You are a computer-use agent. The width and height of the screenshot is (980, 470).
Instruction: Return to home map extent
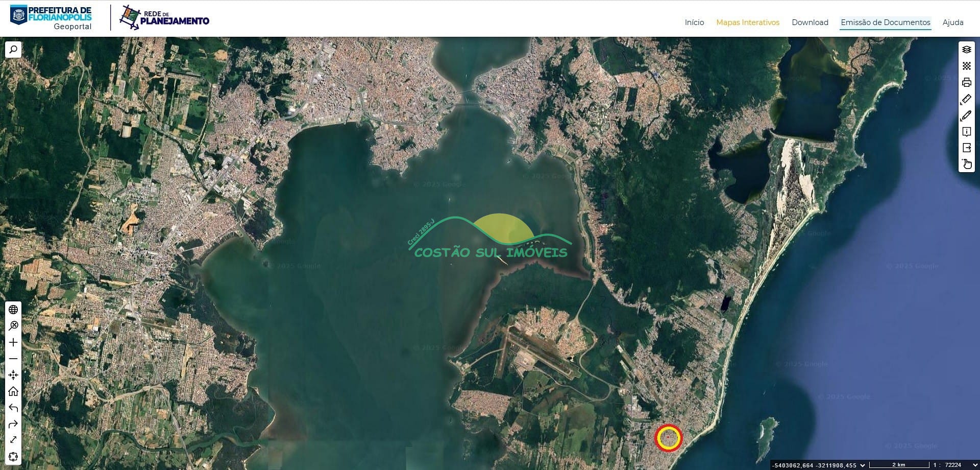tap(13, 391)
